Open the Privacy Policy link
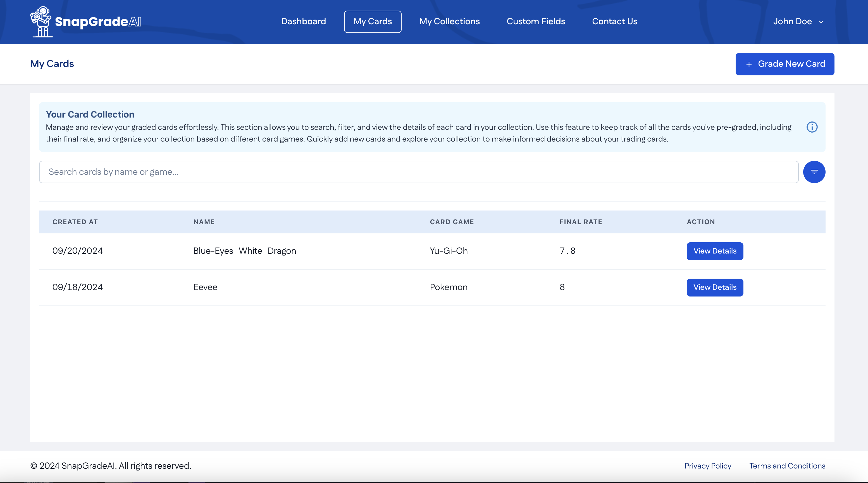The image size is (868, 483). click(708, 466)
